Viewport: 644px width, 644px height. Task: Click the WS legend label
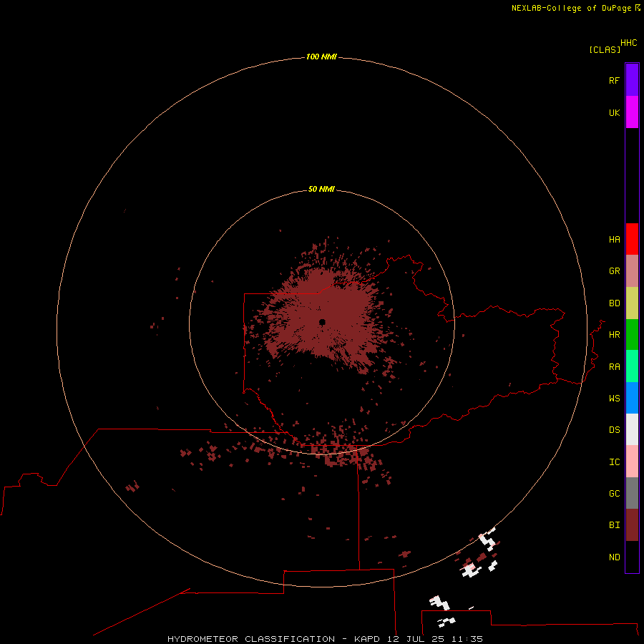pyautogui.click(x=614, y=398)
